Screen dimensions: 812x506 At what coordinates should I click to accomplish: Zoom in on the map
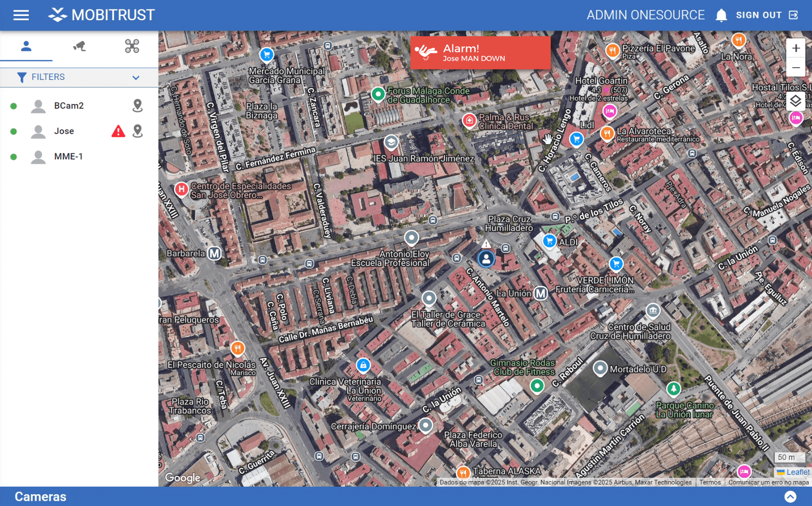[x=796, y=48]
